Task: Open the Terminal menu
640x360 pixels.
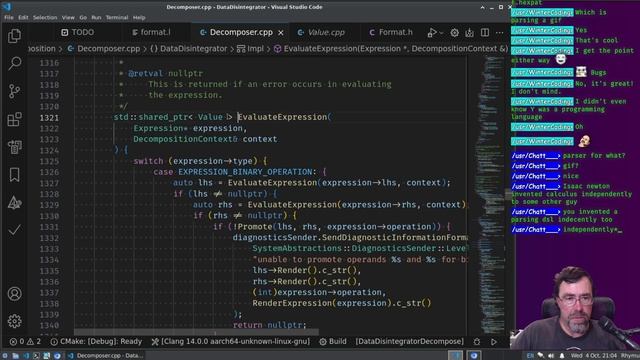Action: coord(117,18)
